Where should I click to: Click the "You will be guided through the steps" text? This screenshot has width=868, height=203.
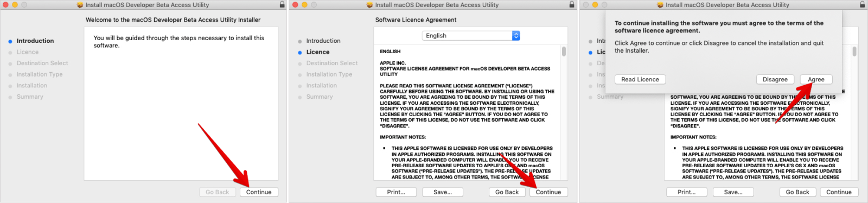click(179, 42)
